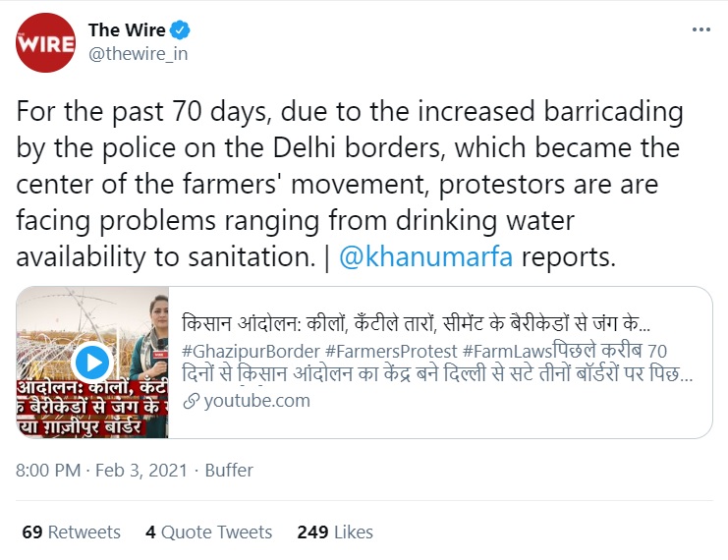Click the @thewire_in handle
The width and height of the screenshot is (728, 560).
(138, 54)
